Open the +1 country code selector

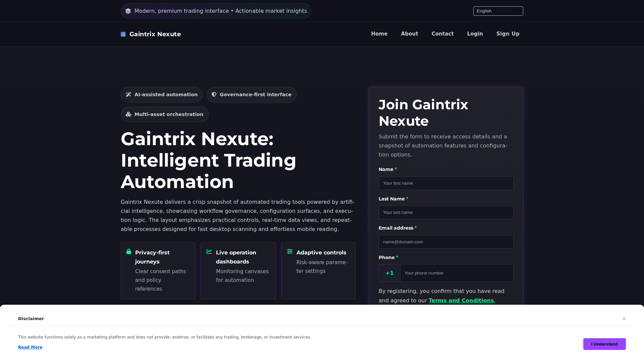(x=389, y=273)
